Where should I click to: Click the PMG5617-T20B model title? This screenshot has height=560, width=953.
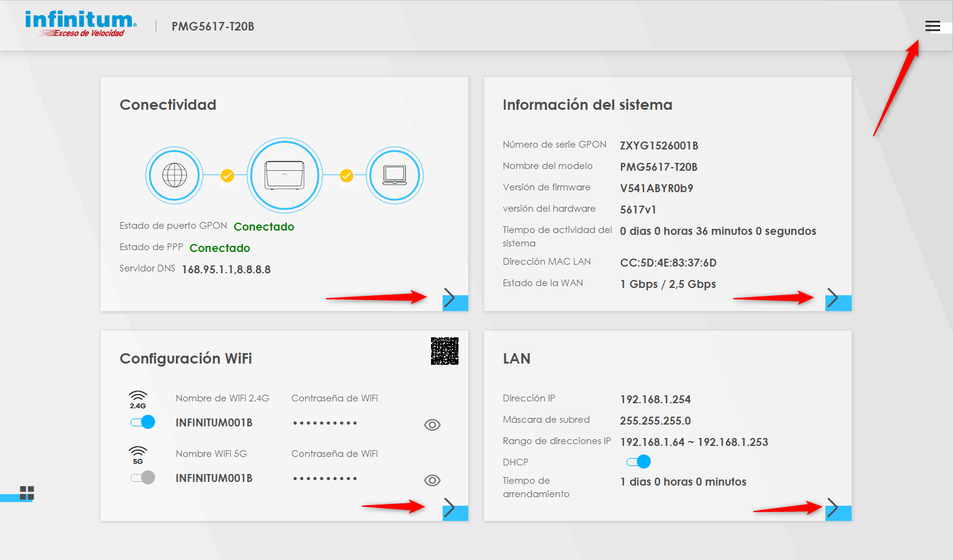[x=212, y=26]
